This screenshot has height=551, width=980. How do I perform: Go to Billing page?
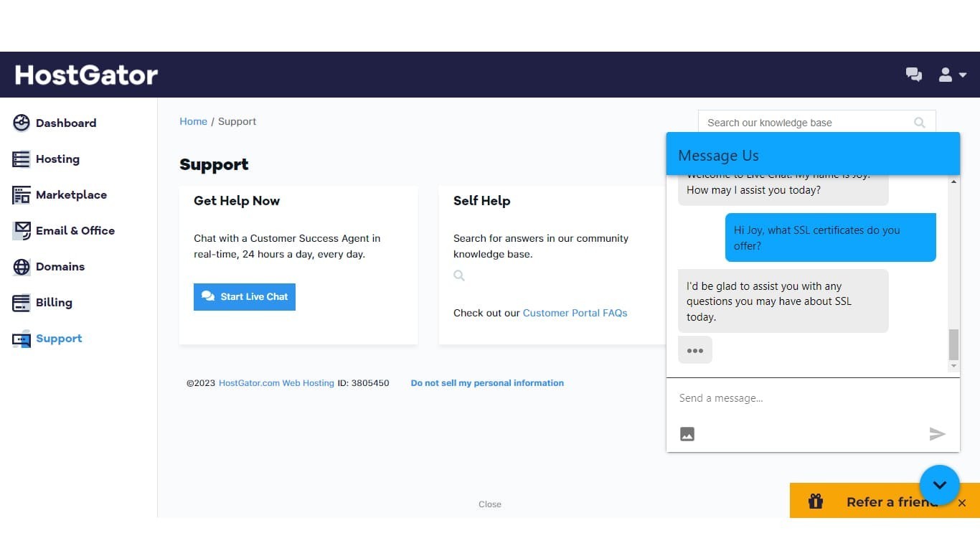[x=54, y=302]
